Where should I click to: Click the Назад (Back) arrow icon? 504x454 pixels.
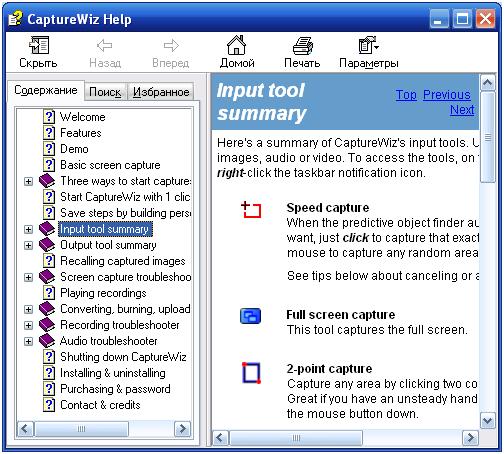(104, 45)
